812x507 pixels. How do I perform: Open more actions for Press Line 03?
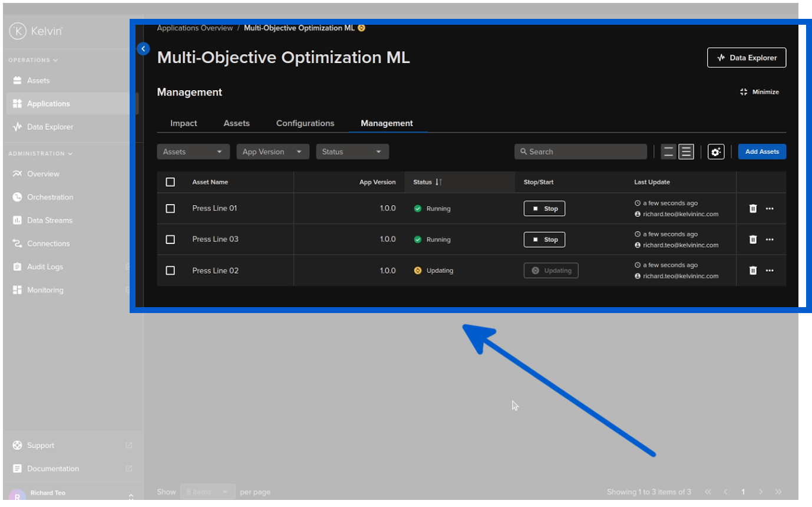coord(770,239)
